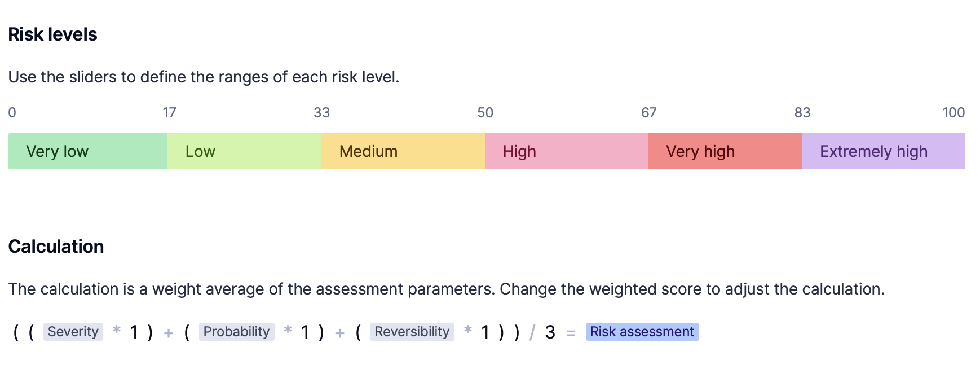Click slider boundary at value 33
980x369 pixels.
click(321, 151)
